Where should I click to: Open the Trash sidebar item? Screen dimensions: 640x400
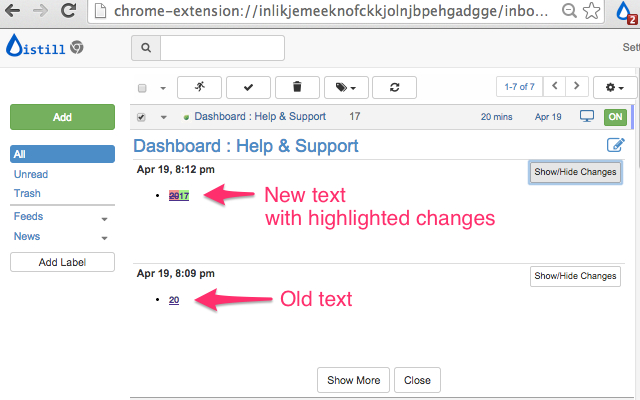27,193
